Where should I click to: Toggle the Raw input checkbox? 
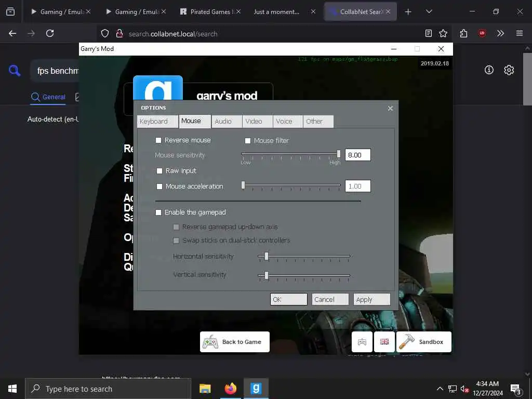pos(159,170)
